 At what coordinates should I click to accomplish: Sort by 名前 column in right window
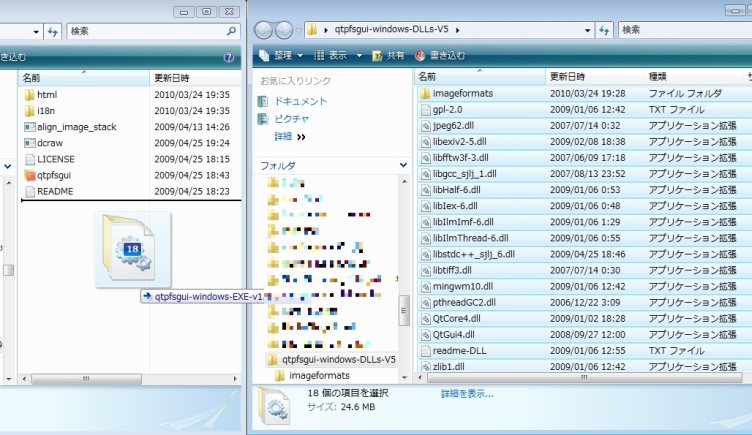click(480, 77)
